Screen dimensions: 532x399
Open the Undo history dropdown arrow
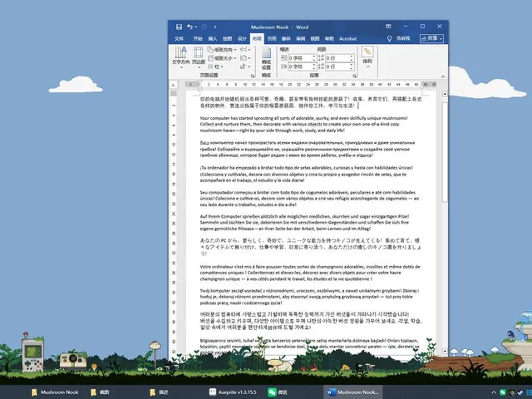(196, 27)
